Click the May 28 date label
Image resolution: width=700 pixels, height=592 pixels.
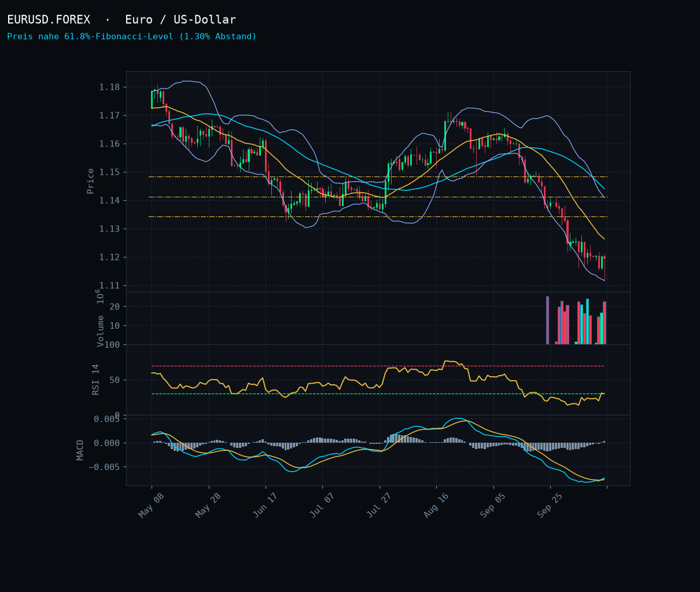point(208,505)
